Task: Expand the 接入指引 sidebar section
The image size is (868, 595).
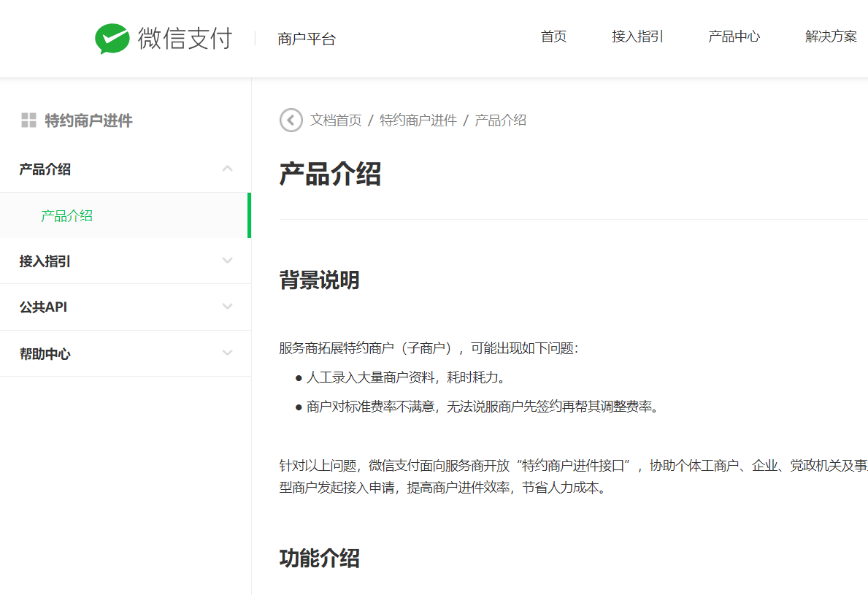Action: [x=227, y=261]
